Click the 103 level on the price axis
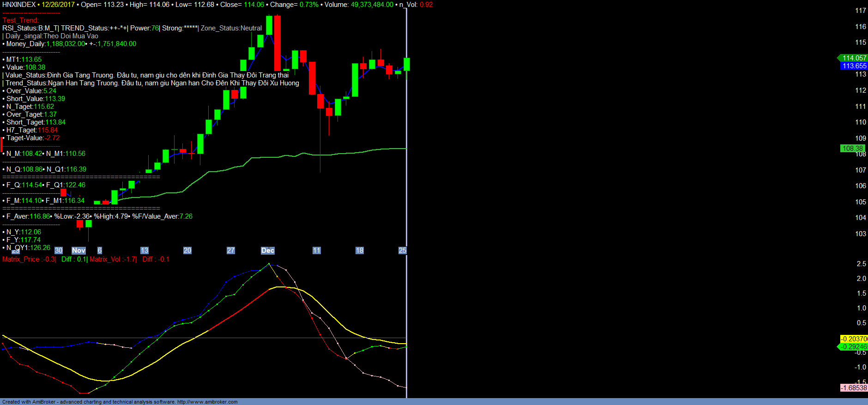 [861, 234]
